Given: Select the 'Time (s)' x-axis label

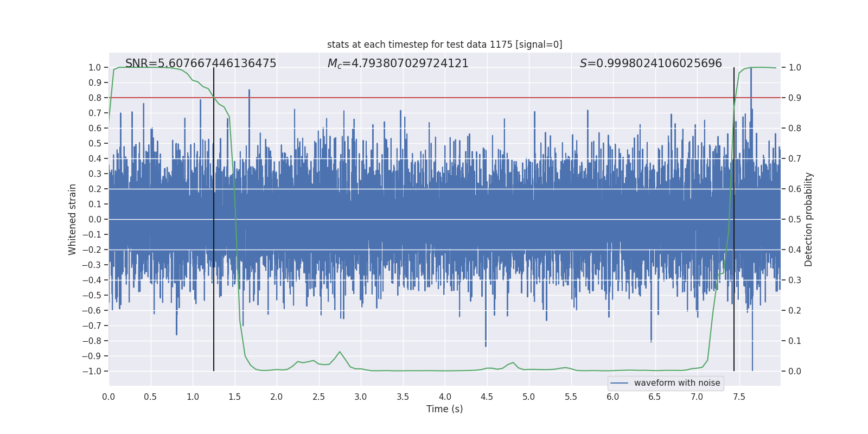Looking at the screenshot, I should (444, 409).
